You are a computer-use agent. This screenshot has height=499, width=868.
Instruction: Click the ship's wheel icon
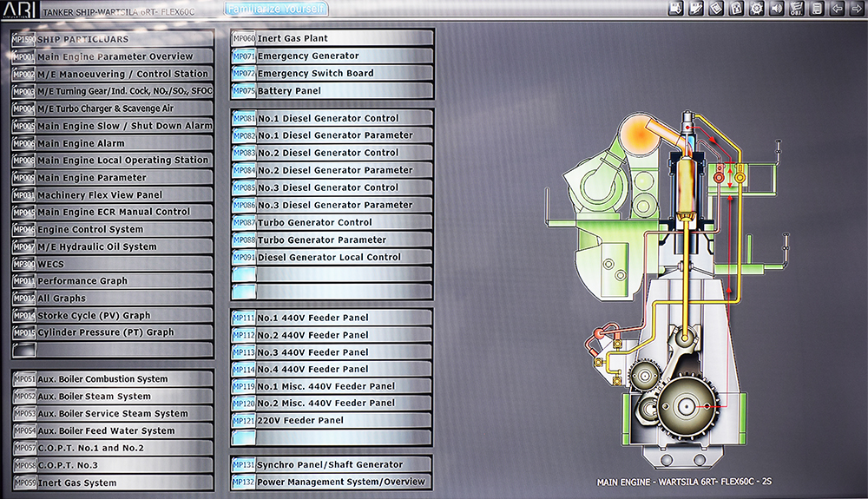pos(757,9)
